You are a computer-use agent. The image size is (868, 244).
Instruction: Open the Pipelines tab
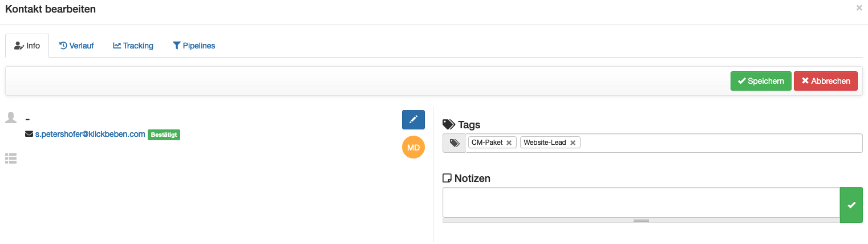pyautogui.click(x=194, y=46)
